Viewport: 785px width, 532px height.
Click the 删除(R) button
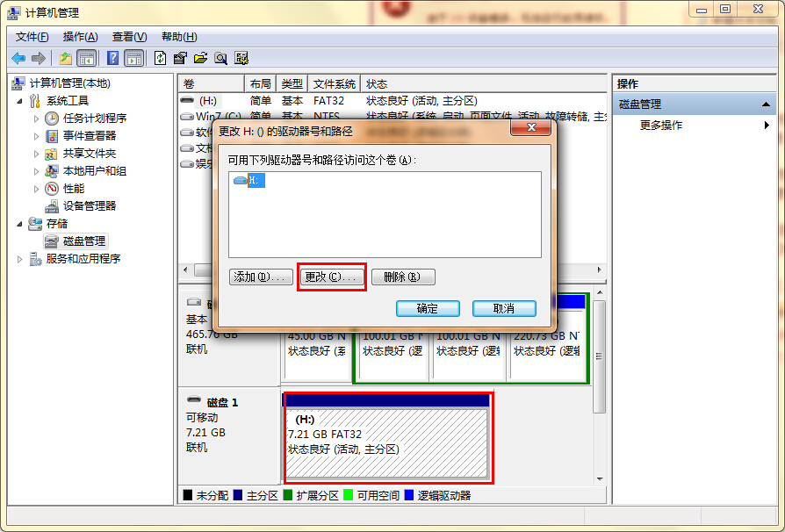point(403,277)
